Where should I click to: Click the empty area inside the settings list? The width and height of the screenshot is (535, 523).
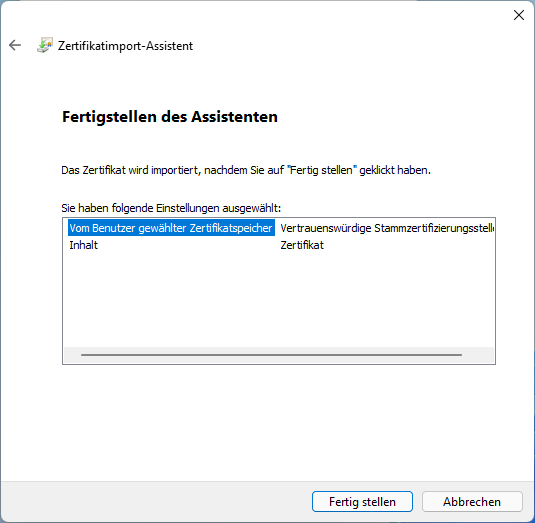tap(278, 300)
